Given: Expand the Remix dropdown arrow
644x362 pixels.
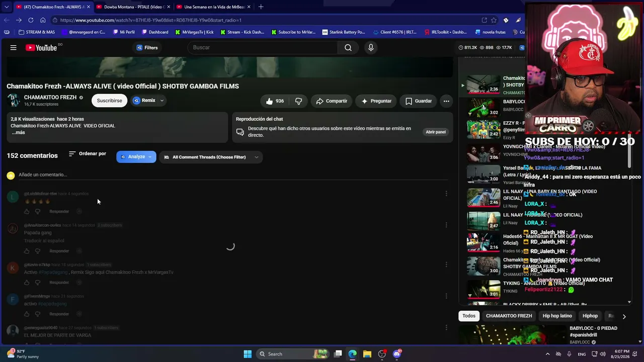Looking at the screenshot, I should [162, 101].
